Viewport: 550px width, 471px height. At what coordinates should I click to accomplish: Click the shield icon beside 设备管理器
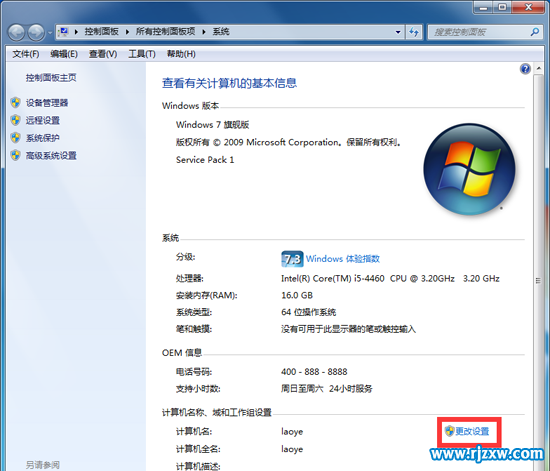point(15,102)
